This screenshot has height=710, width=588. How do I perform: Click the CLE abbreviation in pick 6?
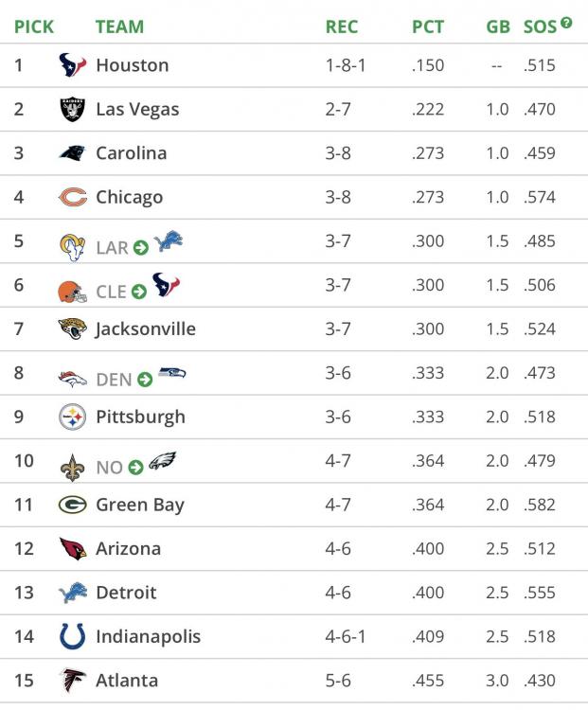coord(111,293)
